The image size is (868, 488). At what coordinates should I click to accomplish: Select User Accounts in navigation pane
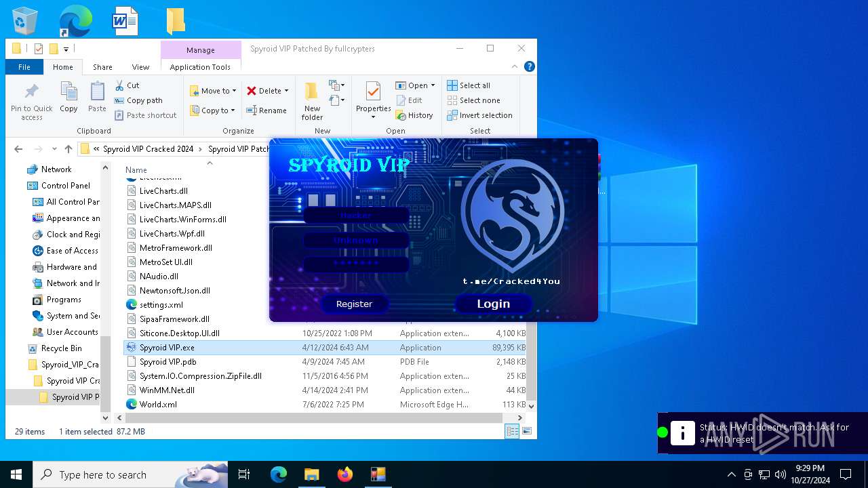(x=72, y=332)
